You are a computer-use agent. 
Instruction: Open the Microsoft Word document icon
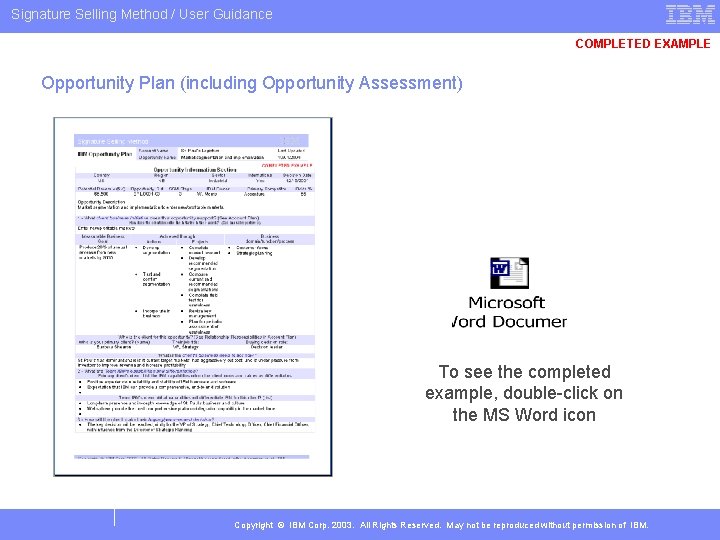[x=509, y=273]
